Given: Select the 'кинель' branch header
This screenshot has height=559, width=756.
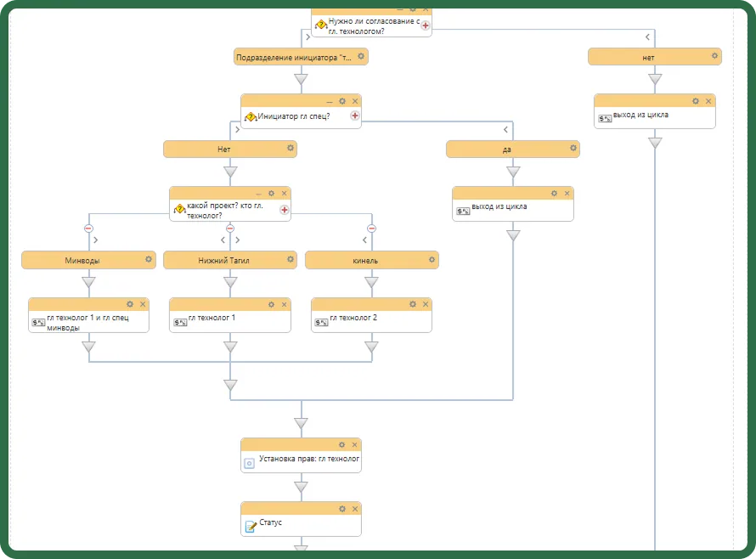Looking at the screenshot, I should pos(372,260).
